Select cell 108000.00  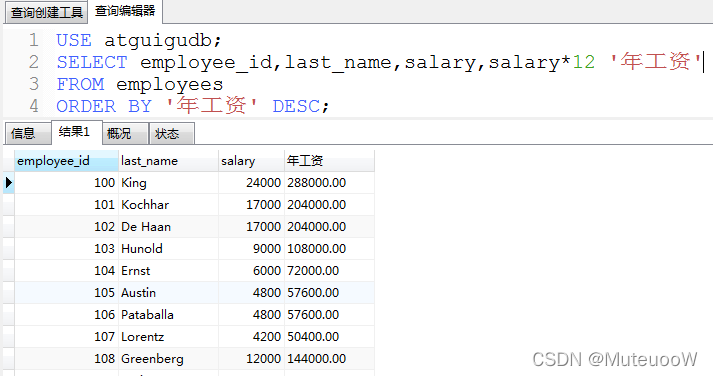(x=329, y=249)
